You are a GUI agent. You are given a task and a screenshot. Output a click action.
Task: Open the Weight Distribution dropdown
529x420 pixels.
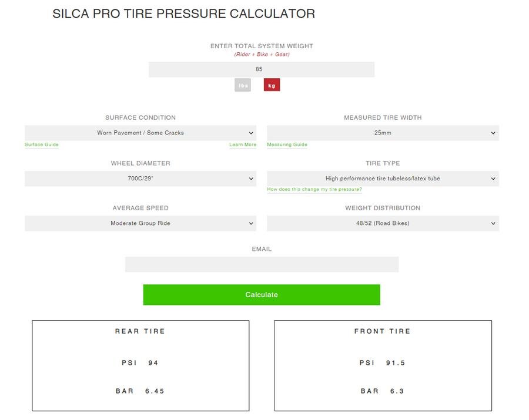click(383, 223)
